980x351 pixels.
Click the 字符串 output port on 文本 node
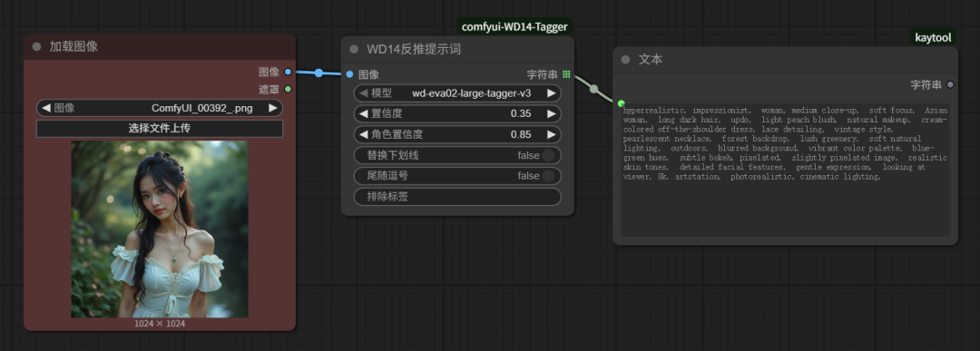(x=950, y=84)
